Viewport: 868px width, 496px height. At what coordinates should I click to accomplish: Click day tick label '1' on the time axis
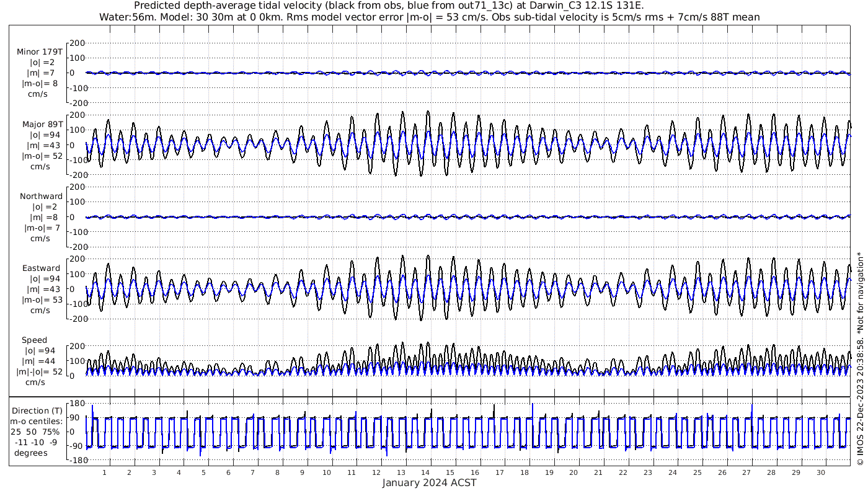tap(104, 472)
